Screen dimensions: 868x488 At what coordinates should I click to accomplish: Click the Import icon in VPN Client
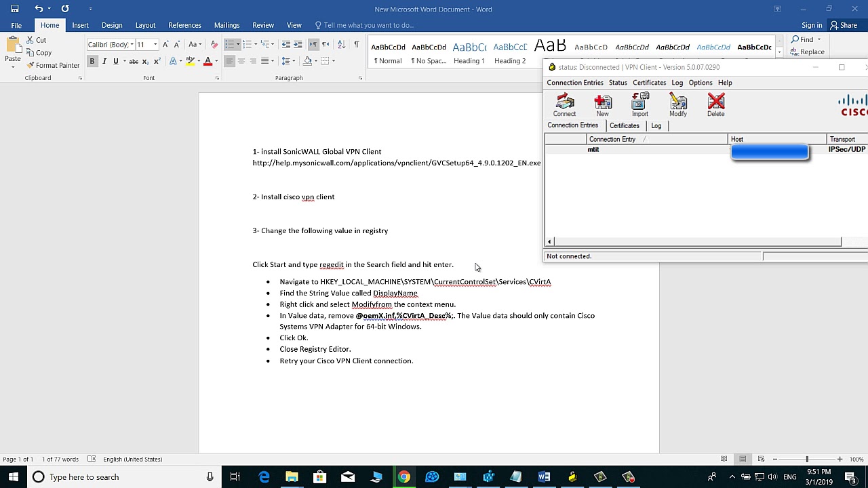[x=640, y=105]
